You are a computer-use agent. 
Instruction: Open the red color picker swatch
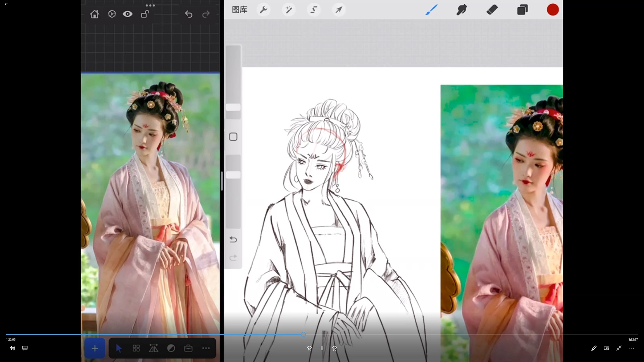tap(552, 10)
